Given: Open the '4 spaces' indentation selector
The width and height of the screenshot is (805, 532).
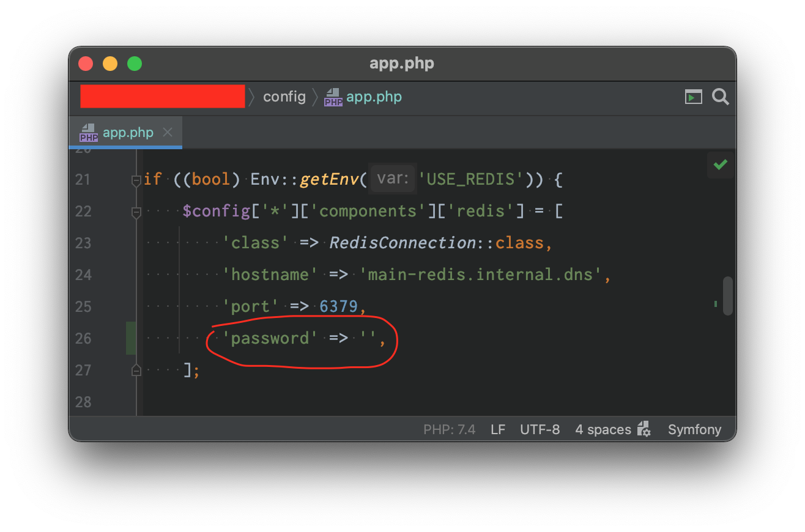Looking at the screenshot, I should 604,429.
